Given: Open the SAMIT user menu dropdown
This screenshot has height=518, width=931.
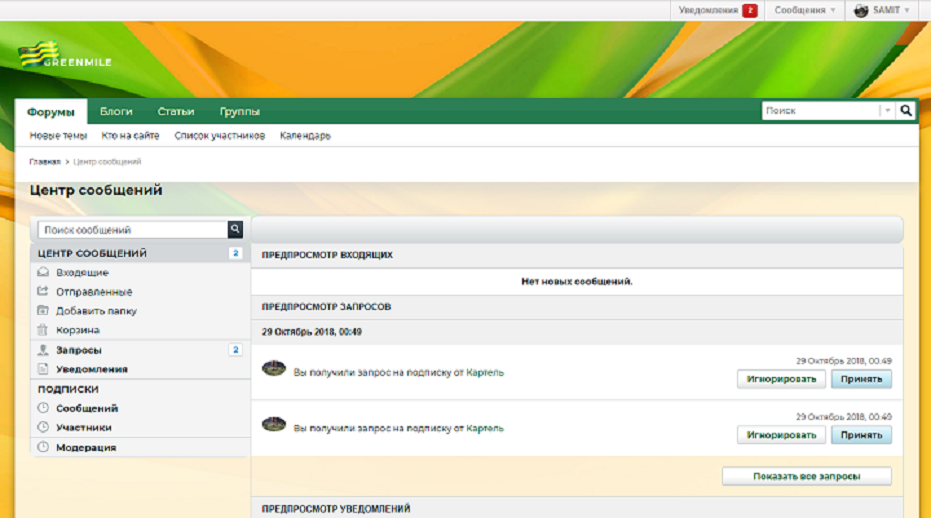Looking at the screenshot, I should (882, 10).
